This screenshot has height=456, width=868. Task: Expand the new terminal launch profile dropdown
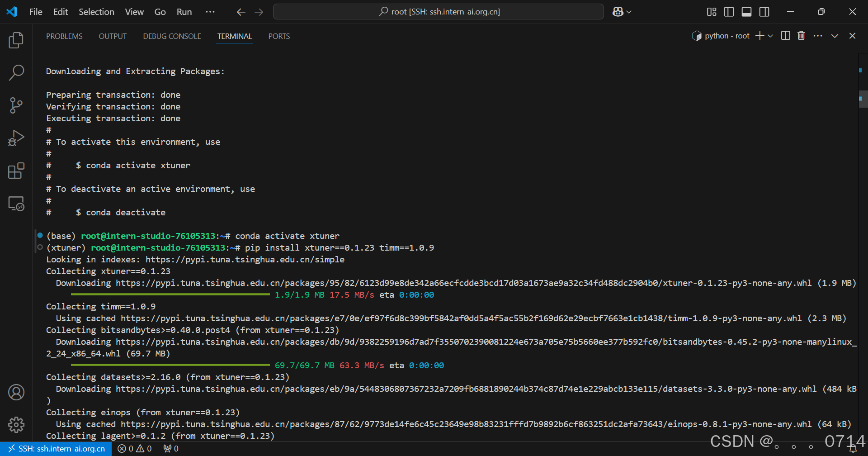[770, 36]
